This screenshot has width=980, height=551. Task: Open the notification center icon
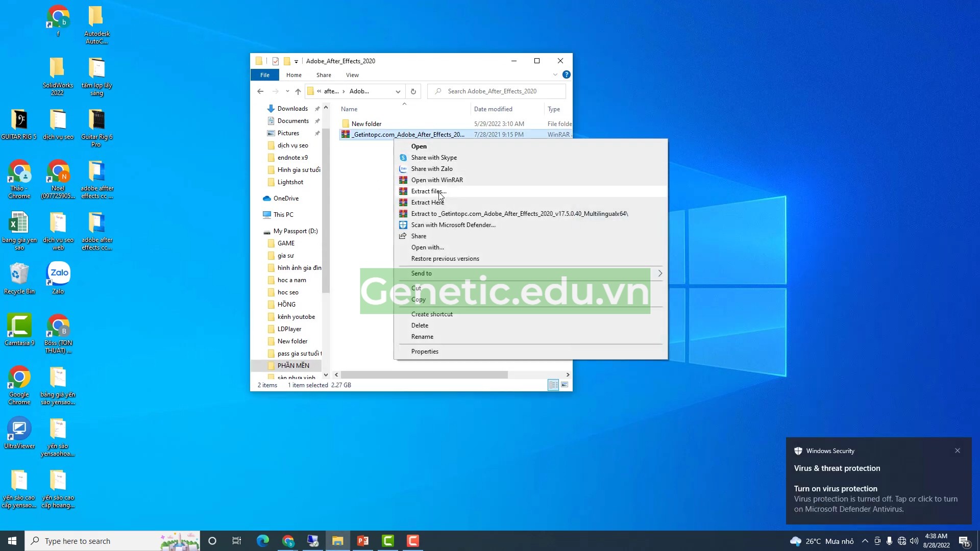965,541
